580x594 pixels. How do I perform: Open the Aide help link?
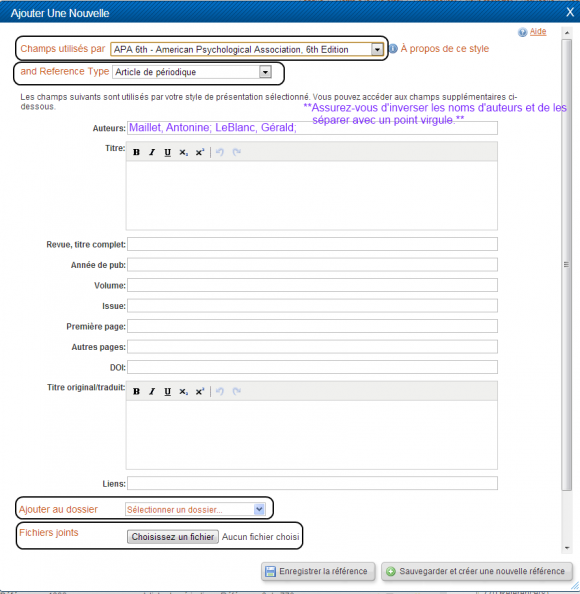[x=538, y=31]
